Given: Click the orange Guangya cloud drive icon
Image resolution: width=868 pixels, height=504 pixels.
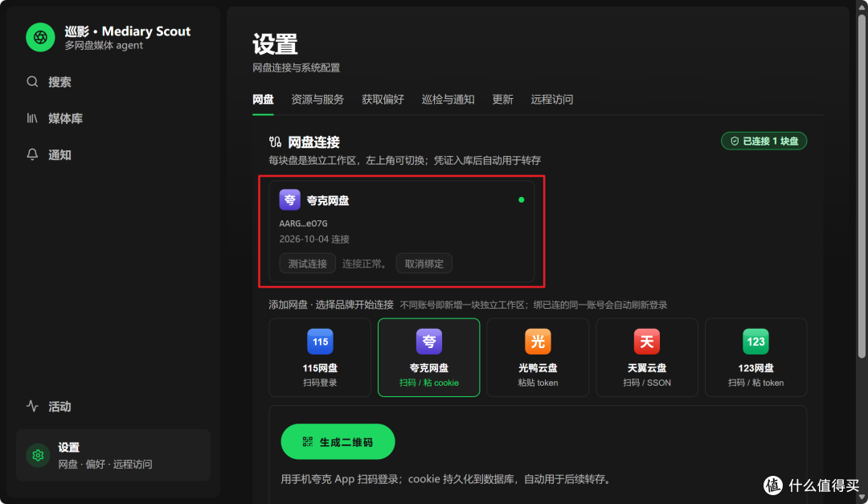Looking at the screenshot, I should click(x=538, y=341).
